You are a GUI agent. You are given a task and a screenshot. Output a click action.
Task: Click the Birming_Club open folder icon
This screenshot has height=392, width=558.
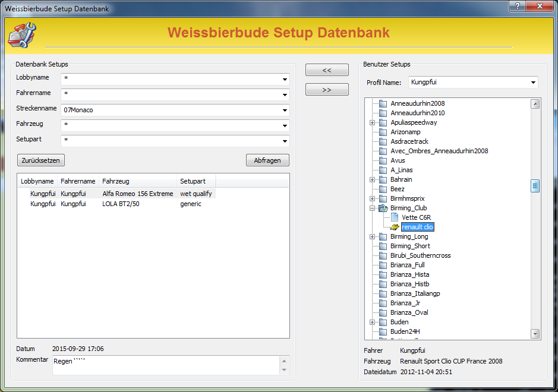tap(383, 208)
